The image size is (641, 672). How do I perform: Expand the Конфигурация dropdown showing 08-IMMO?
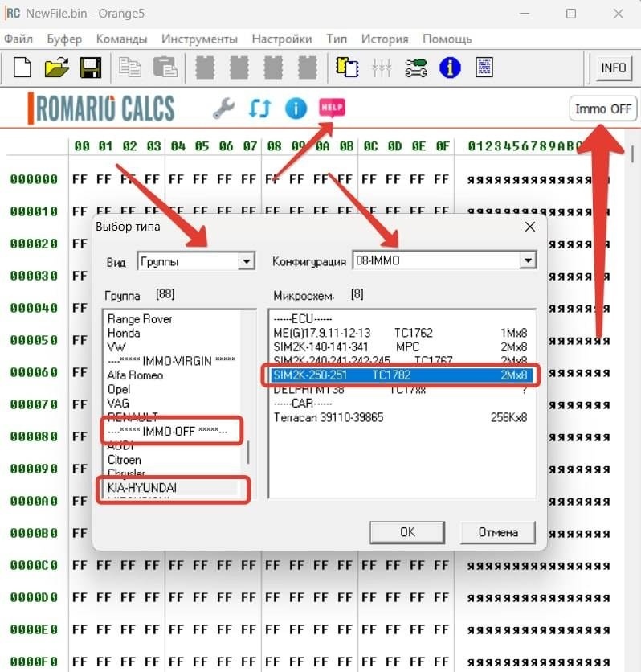[528, 260]
